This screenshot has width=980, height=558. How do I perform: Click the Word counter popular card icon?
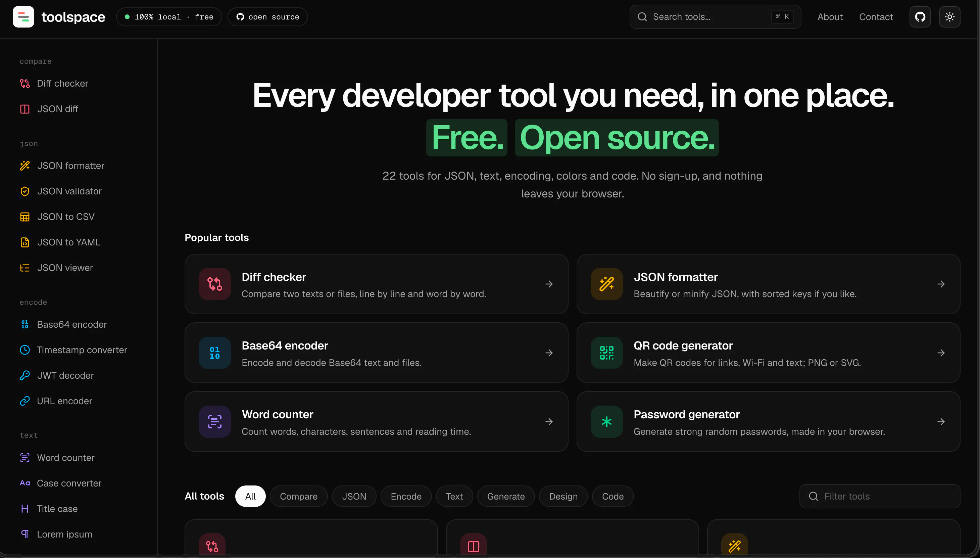[214, 422]
